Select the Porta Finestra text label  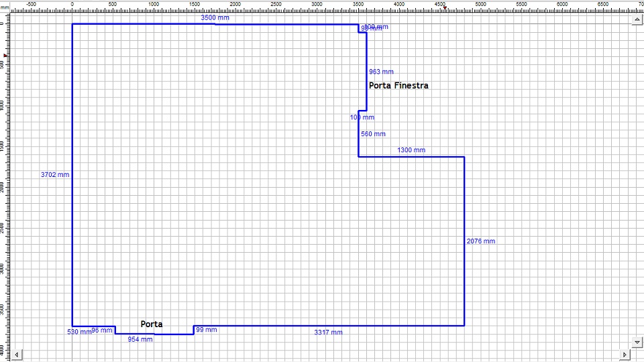398,86
